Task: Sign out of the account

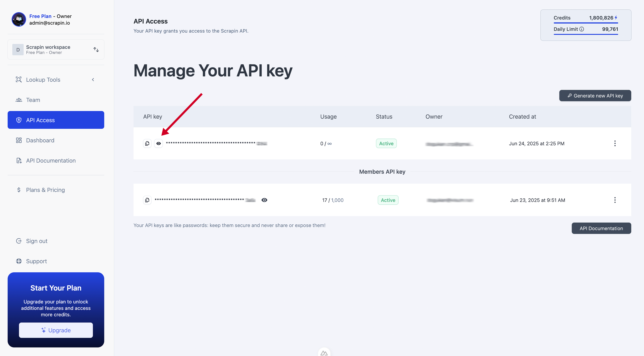Action: click(56, 241)
